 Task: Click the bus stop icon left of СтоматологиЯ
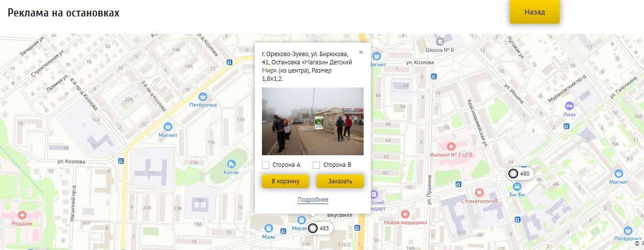pos(458,184)
